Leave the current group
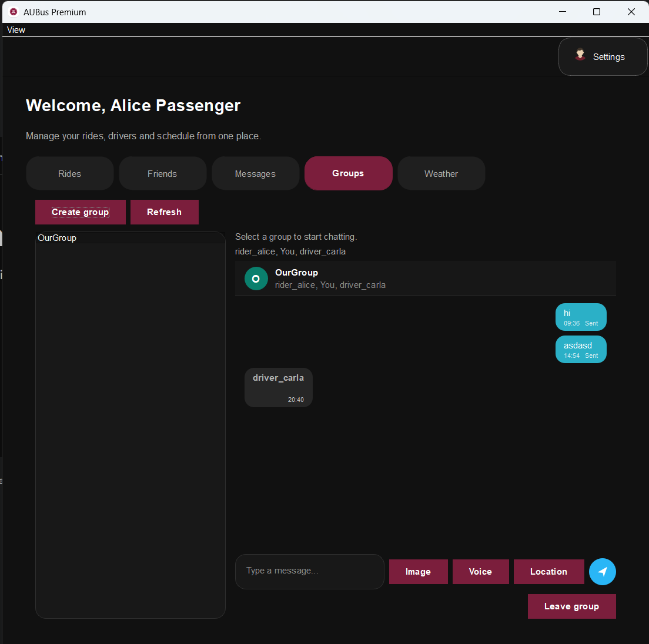The image size is (649, 644). click(571, 606)
